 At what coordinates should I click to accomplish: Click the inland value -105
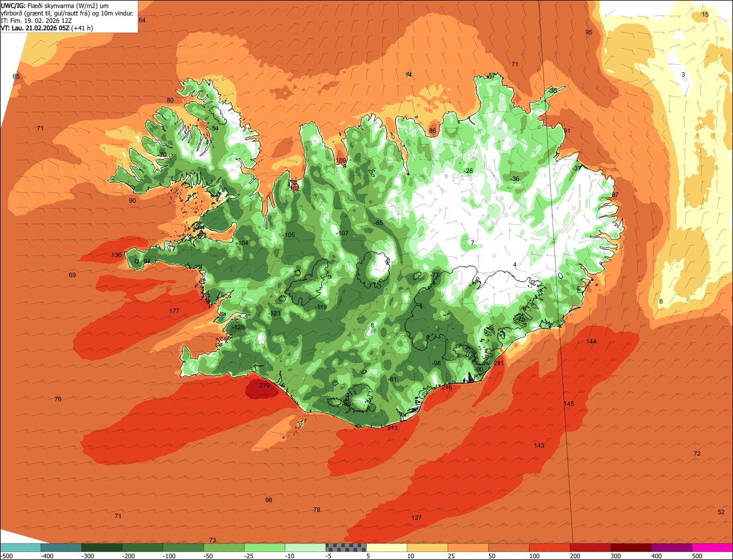tap(288, 235)
